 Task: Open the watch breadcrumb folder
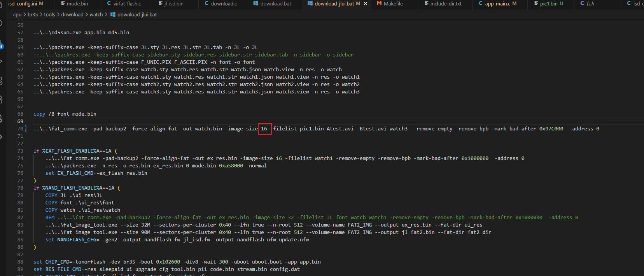click(x=96, y=14)
